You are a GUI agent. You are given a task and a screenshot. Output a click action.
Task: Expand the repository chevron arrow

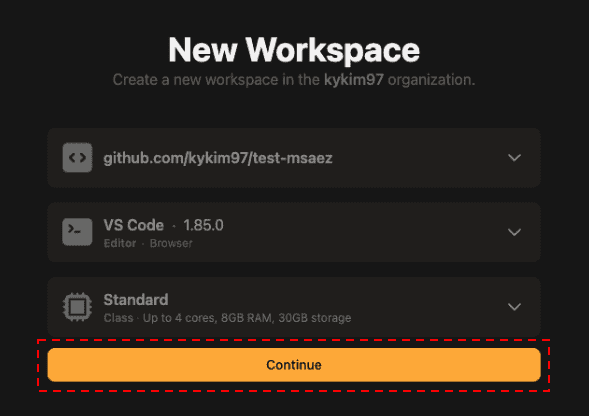514,157
